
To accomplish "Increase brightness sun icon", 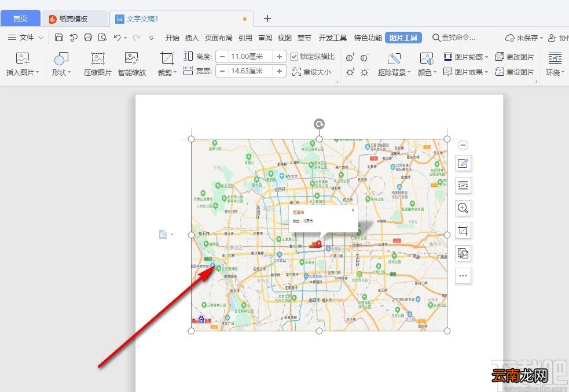I will 350,72.
